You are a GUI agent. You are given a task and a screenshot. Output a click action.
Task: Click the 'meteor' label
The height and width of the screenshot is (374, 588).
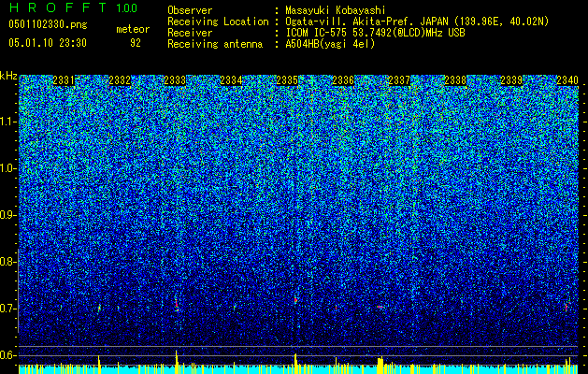133,29
